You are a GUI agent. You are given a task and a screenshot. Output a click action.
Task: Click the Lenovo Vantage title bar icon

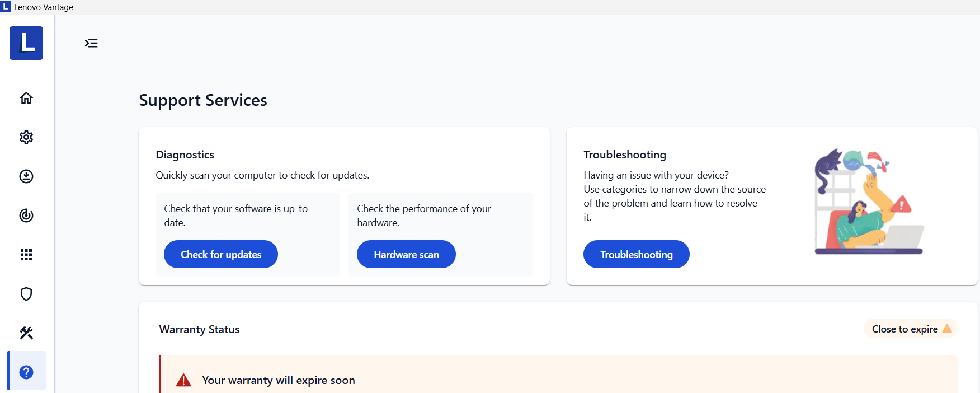pos(6,7)
